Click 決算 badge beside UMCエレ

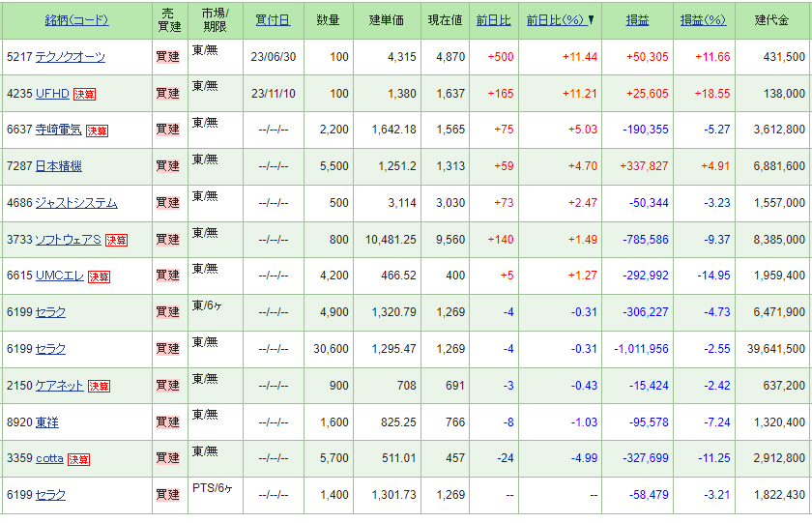click(99, 277)
